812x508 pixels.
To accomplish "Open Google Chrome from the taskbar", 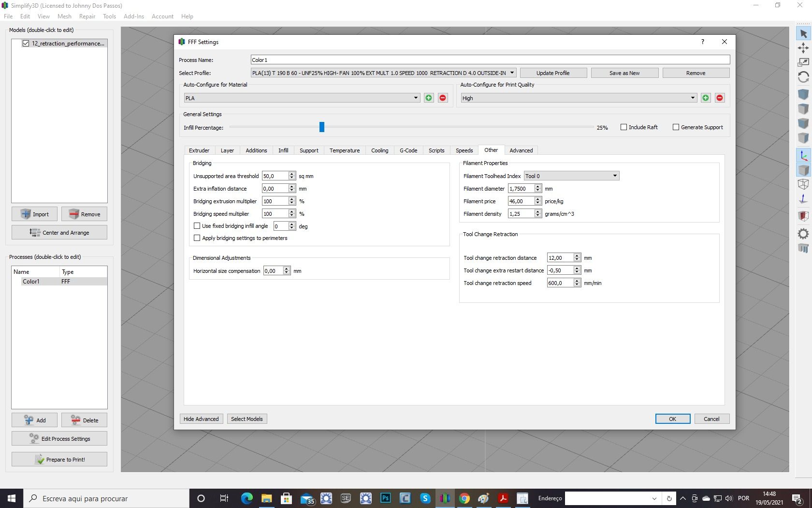I will (x=464, y=498).
